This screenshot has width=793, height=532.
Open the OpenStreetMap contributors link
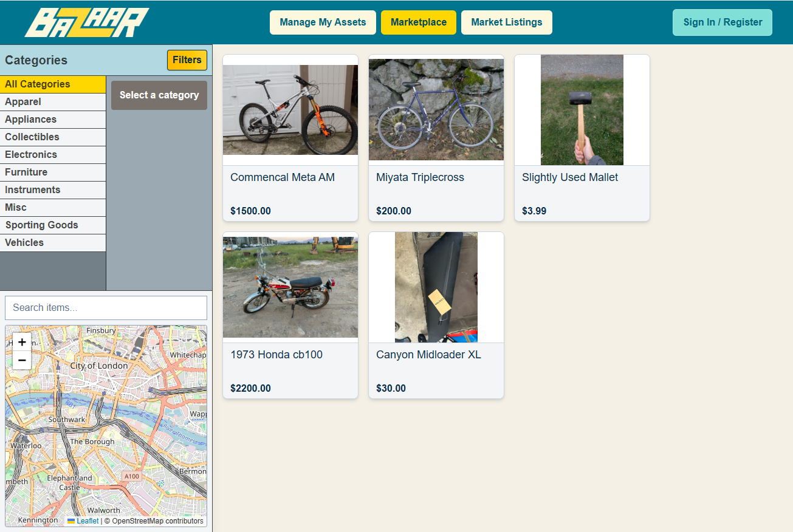click(154, 520)
